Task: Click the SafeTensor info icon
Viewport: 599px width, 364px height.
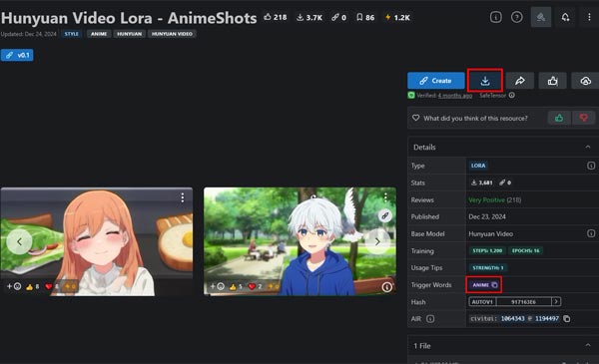Action: point(512,95)
